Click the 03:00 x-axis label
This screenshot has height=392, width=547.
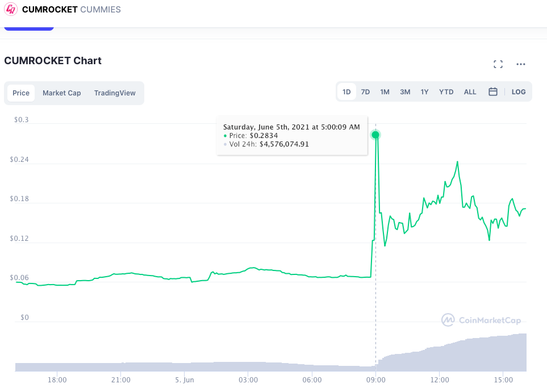pos(248,380)
